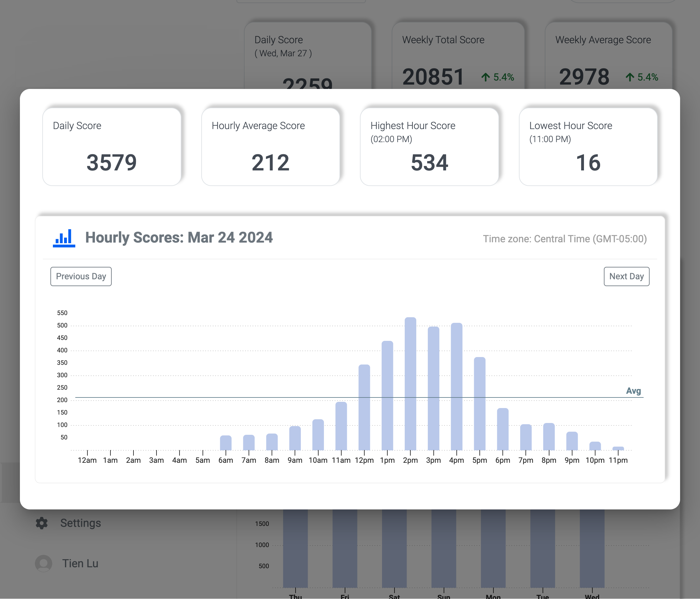This screenshot has height=599, width=700.
Task: Click the 11pm lowest score bar
Action: [x=618, y=448]
